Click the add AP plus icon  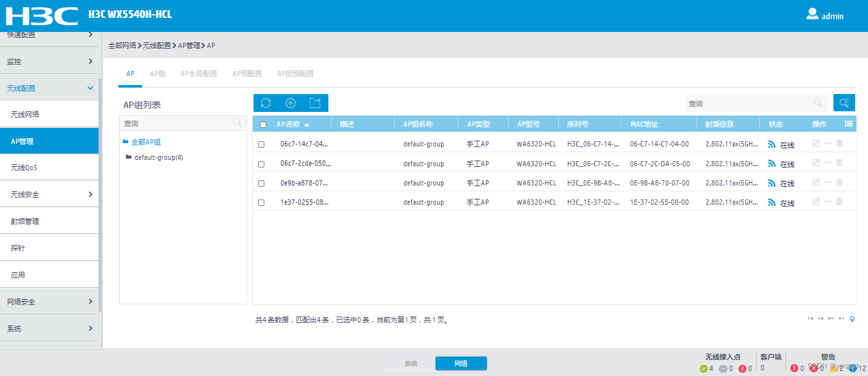[x=291, y=102]
